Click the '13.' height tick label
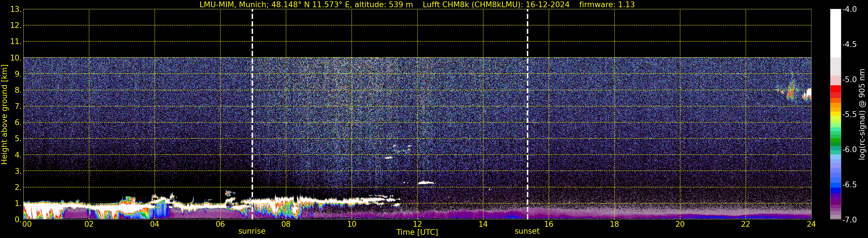Screen dimensions: 868x238 click(x=16, y=10)
